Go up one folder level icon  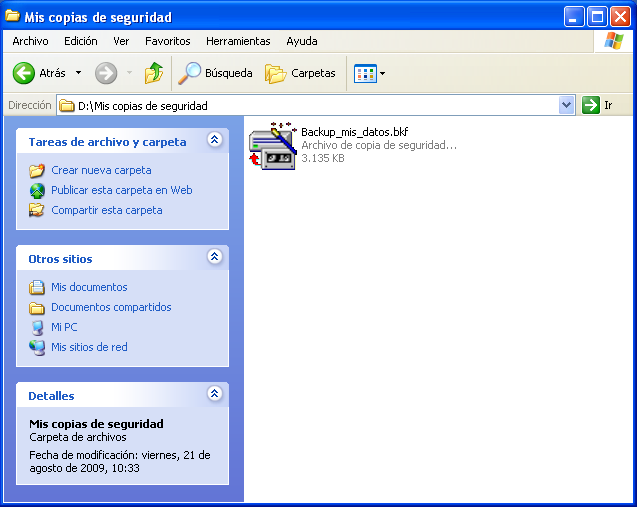[x=153, y=73]
